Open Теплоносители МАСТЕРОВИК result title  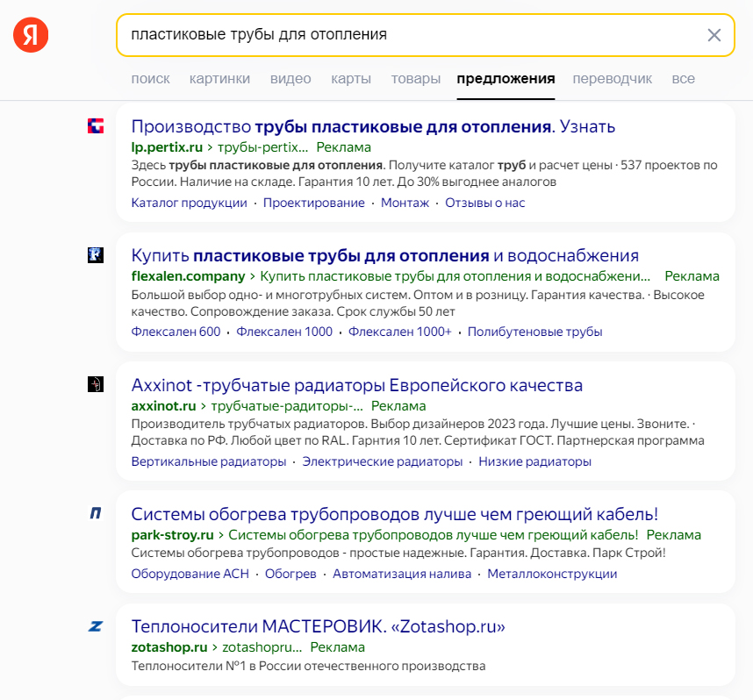point(318,626)
